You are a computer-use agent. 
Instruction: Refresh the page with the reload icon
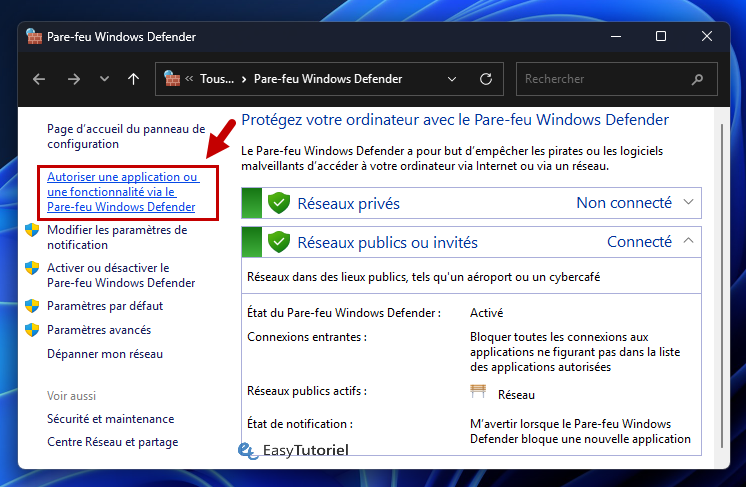point(486,79)
